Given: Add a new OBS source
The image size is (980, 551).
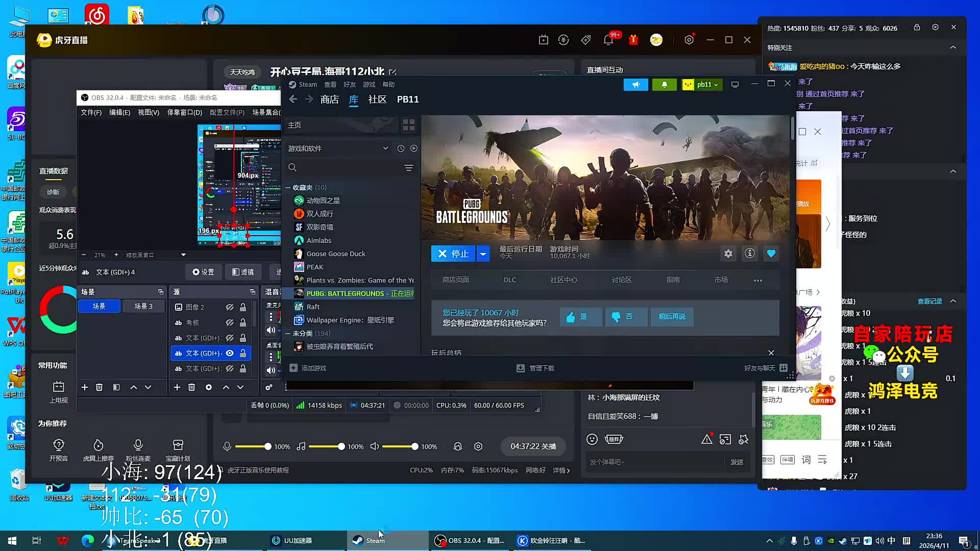Looking at the screenshot, I should pos(177,387).
